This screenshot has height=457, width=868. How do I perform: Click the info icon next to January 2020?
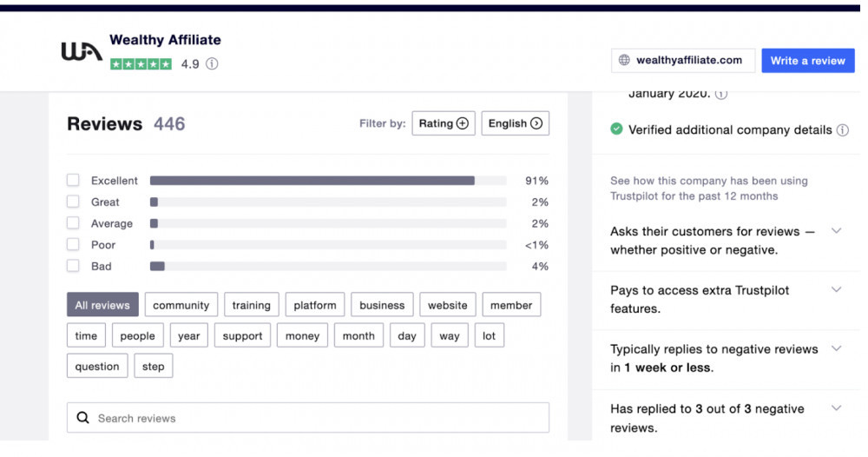click(x=720, y=94)
